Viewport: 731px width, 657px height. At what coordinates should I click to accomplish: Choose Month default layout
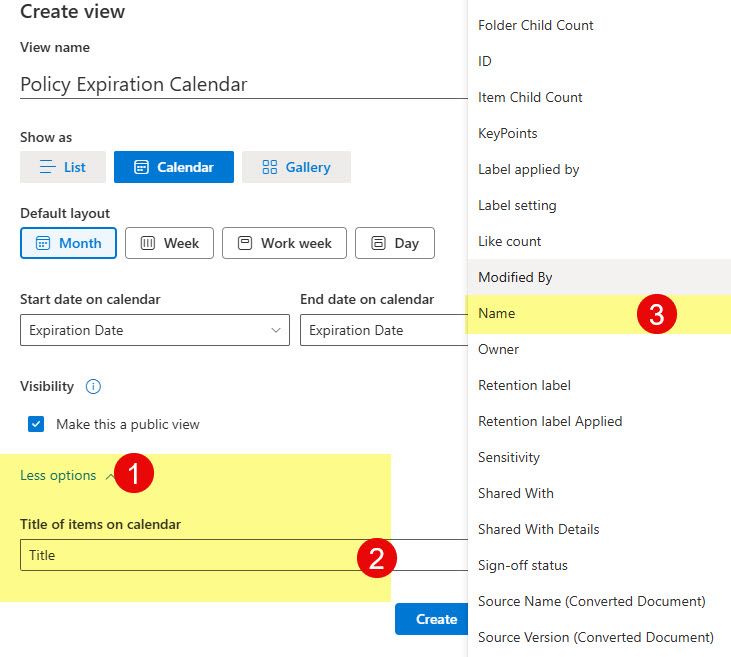69,243
